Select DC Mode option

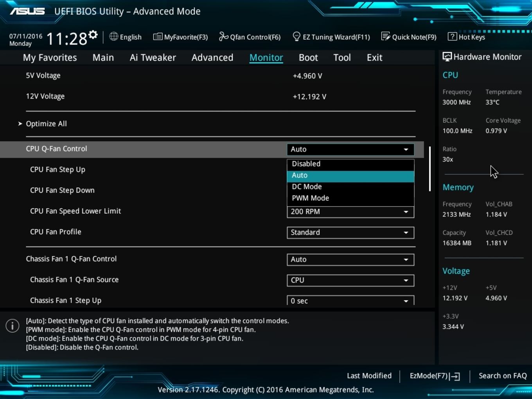click(x=350, y=187)
